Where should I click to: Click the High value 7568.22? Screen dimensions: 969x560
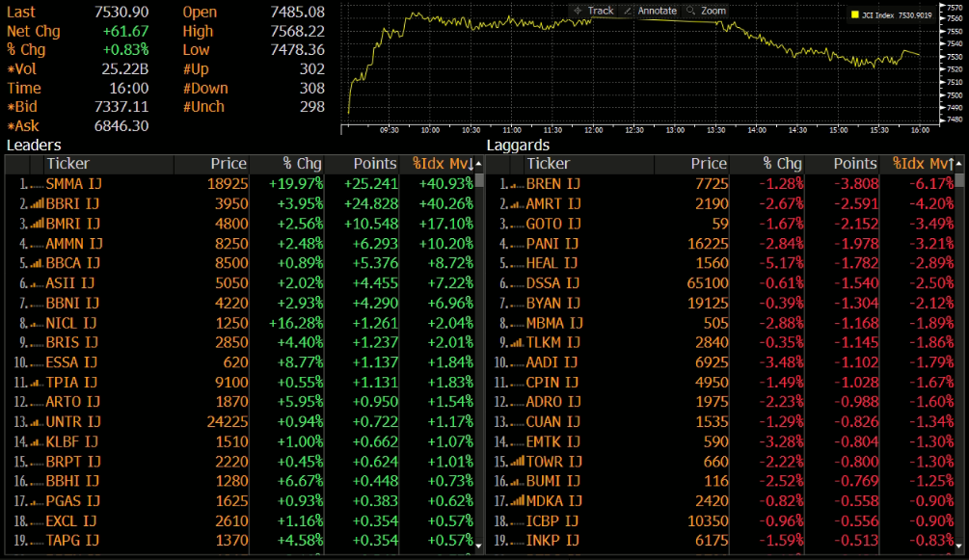[297, 31]
